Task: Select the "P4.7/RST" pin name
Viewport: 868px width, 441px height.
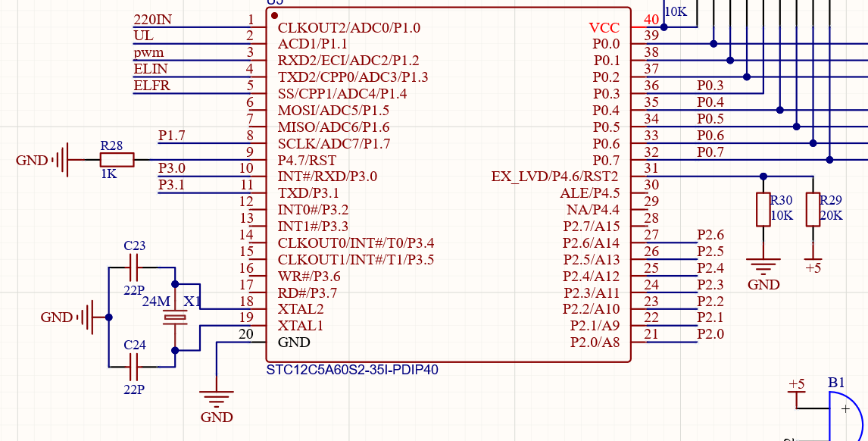Action: pos(307,161)
